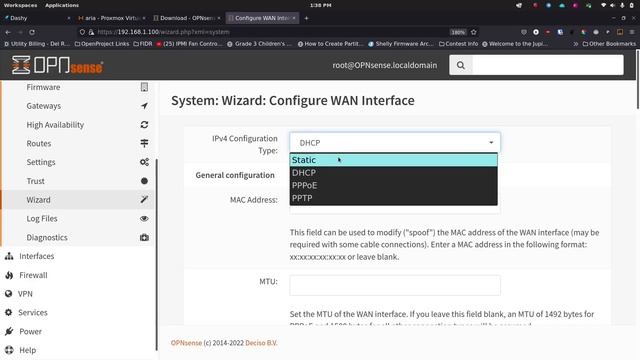
Task: Open the Applications menu in top panel
Action: [x=62, y=5]
